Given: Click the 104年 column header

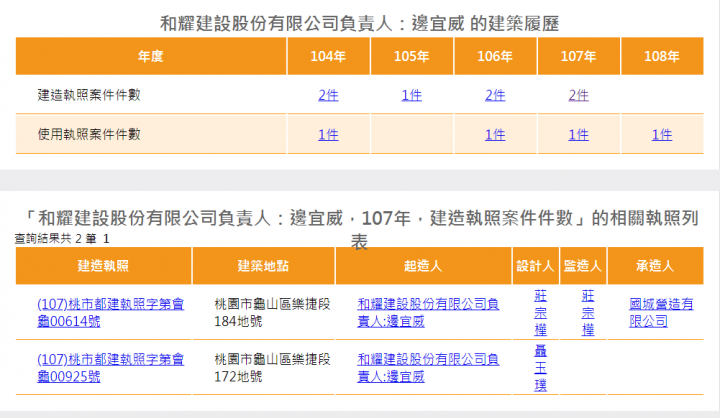Looking at the screenshot, I should pyautogui.click(x=328, y=56).
